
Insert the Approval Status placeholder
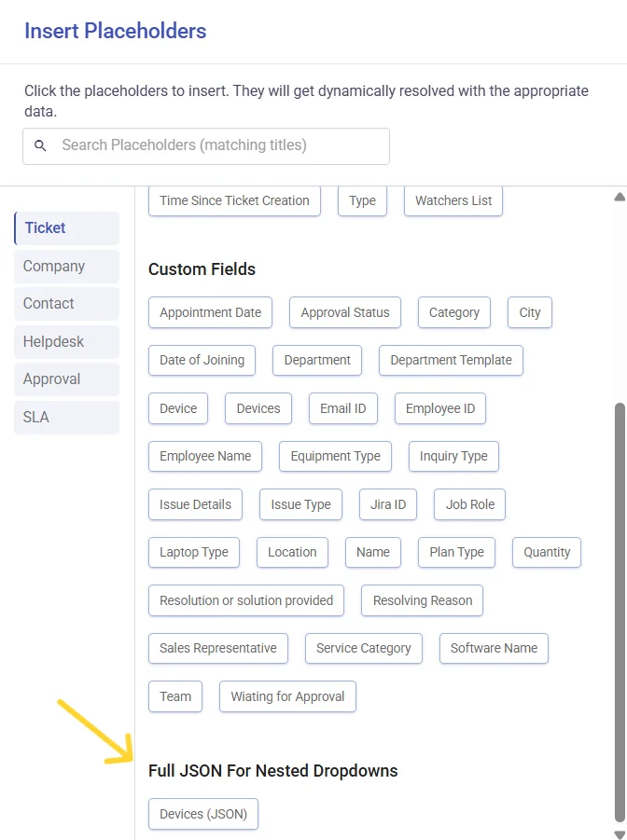tap(345, 312)
